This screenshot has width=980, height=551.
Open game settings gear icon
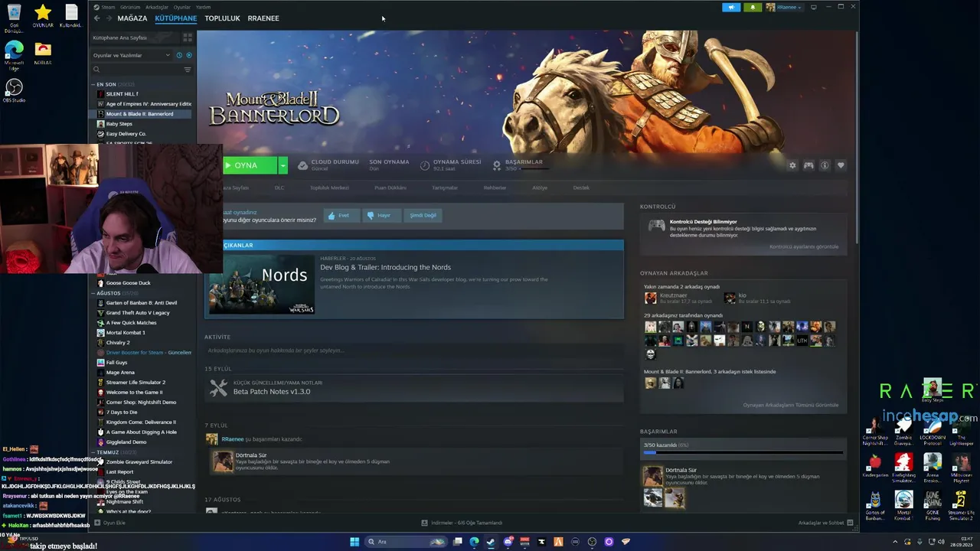792,165
